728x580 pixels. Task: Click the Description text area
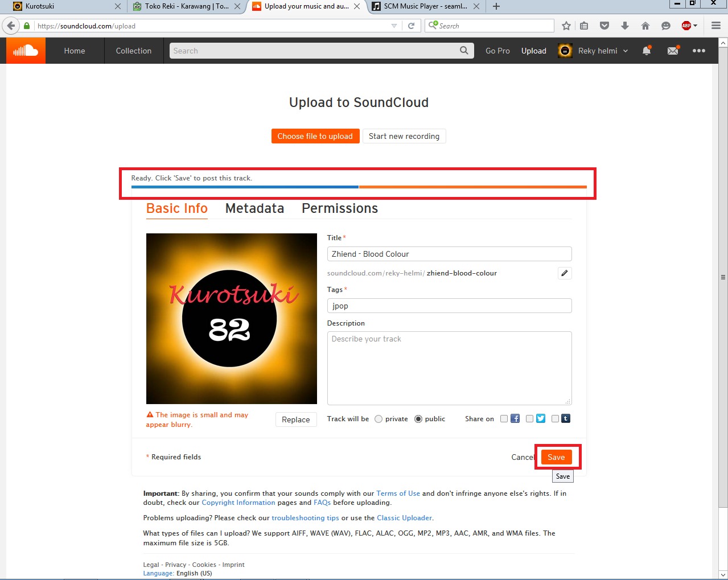tap(449, 368)
